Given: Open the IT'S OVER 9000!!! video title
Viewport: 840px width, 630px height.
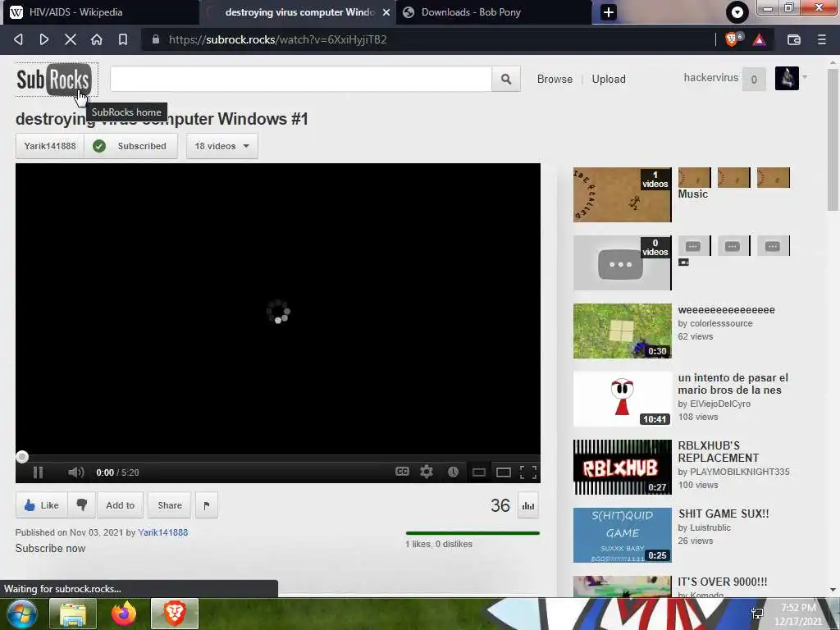Looking at the screenshot, I should point(722,582).
